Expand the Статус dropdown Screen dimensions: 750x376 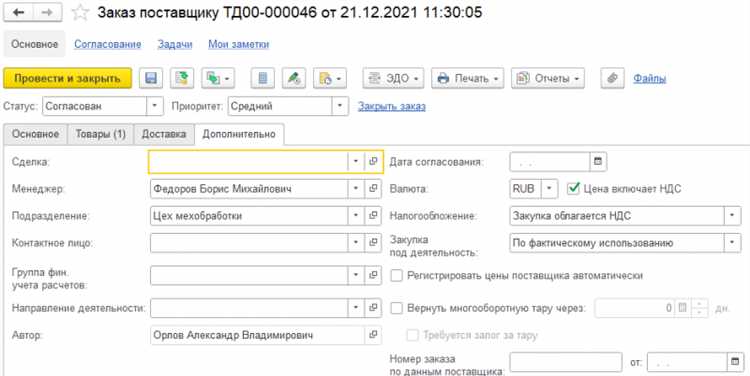(154, 106)
